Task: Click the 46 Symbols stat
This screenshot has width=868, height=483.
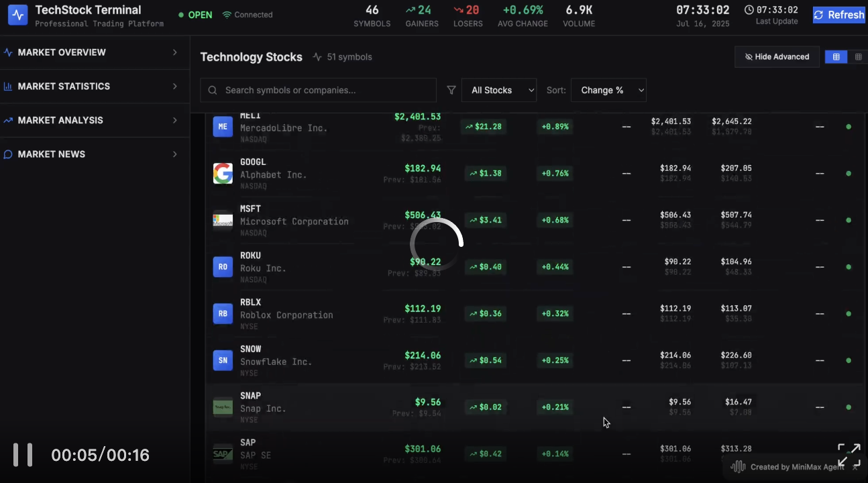Action: coord(372,16)
